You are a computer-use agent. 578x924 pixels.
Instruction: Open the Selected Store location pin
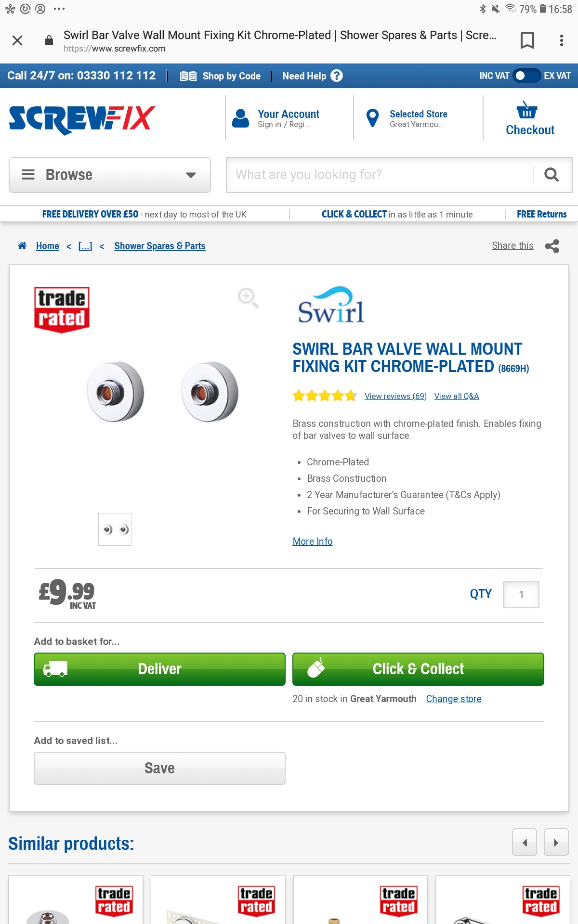coord(372,118)
